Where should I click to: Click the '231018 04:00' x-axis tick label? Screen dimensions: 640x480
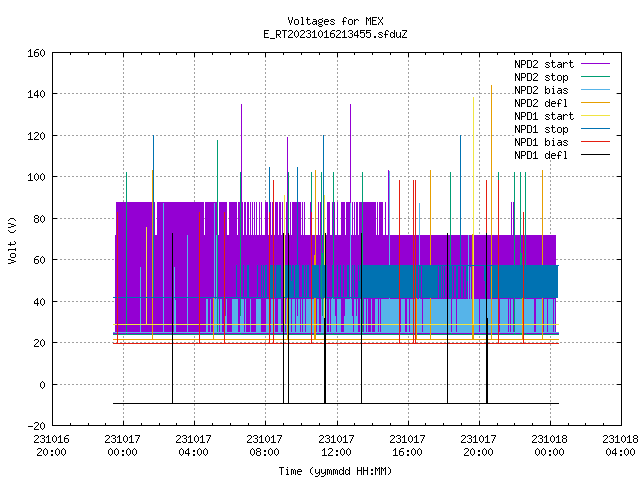click(620, 446)
